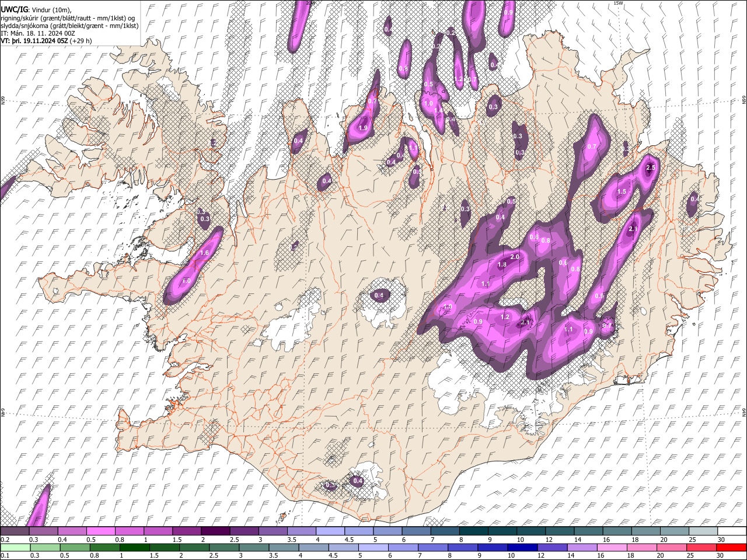Click the "Vindur (10m)," header text
This screenshot has height=560, width=747.
51,10
